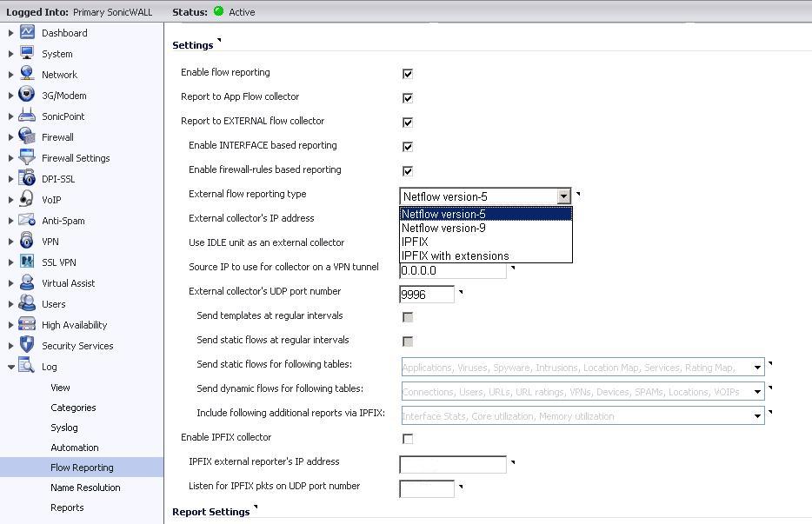
Task: Choose Netflow version-9 option
Action: coord(443,228)
